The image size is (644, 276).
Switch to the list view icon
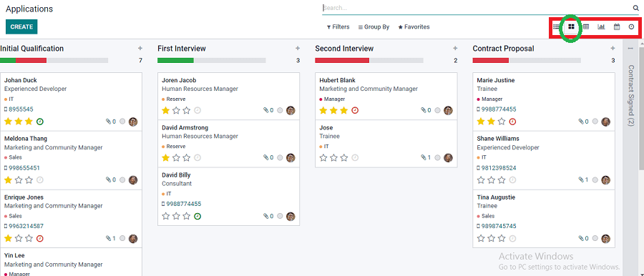click(x=556, y=26)
